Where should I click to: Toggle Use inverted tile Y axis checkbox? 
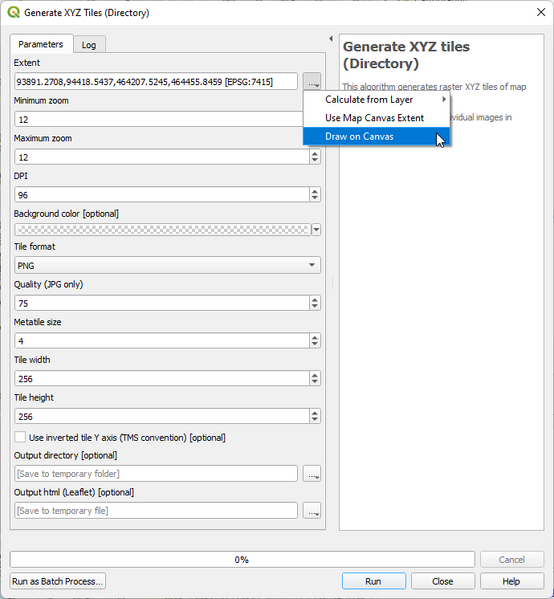pos(20,437)
